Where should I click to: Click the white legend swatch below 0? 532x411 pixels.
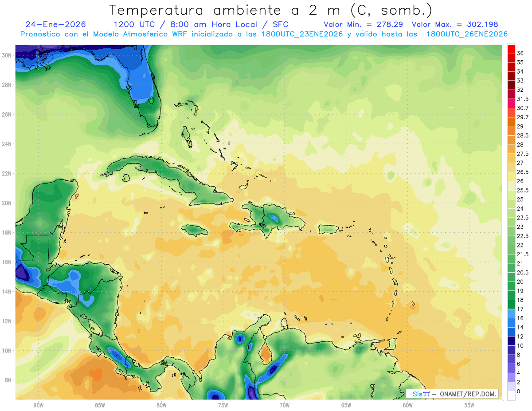(511, 396)
